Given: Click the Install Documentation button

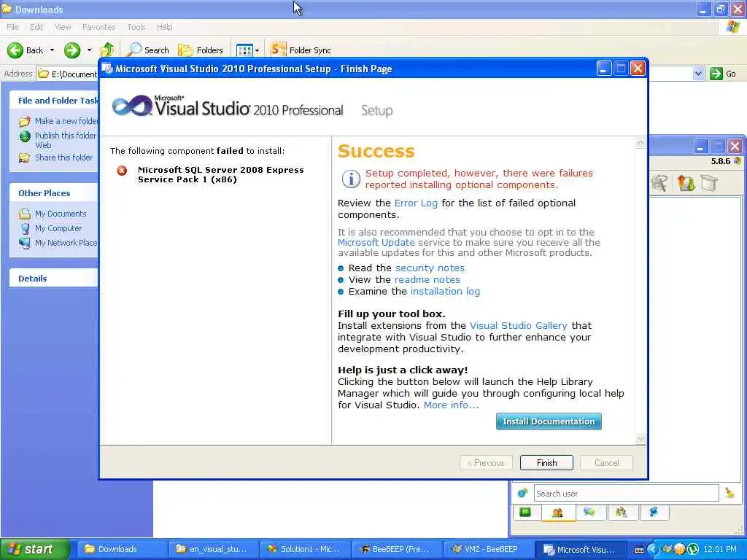Looking at the screenshot, I should click(x=549, y=421).
